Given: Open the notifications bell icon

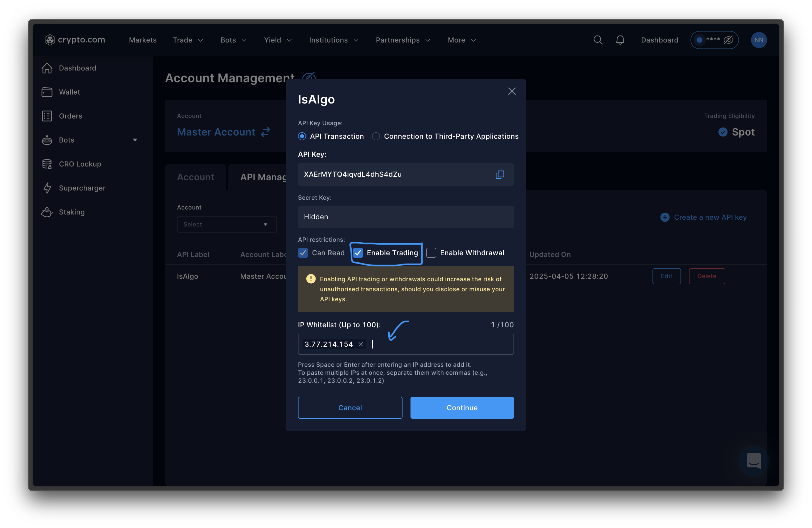Looking at the screenshot, I should 620,40.
